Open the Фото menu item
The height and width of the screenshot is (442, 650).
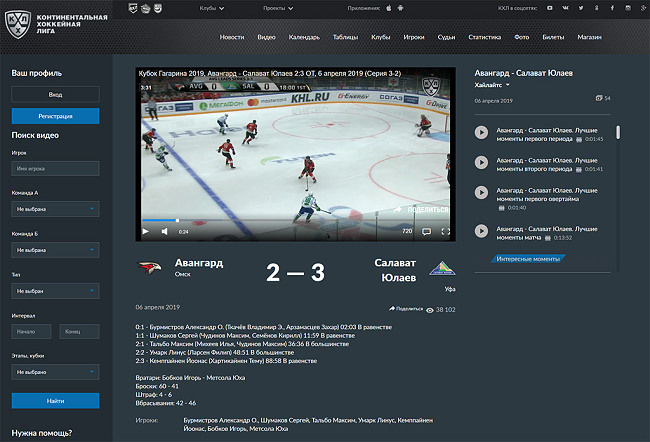point(521,37)
